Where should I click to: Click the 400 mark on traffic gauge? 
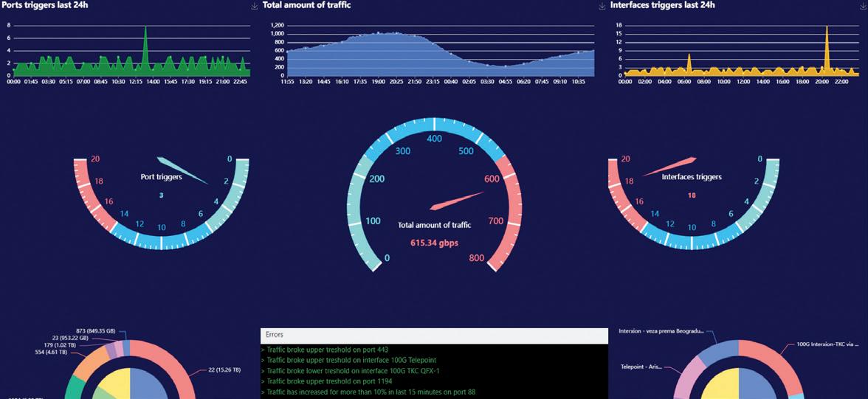tap(434, 139)
